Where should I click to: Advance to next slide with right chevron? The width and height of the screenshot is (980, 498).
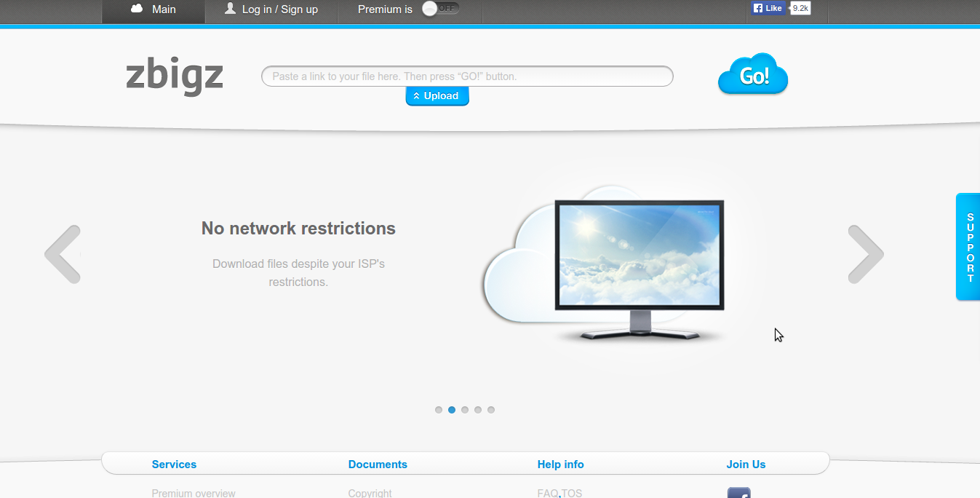[x=866, y=254]
